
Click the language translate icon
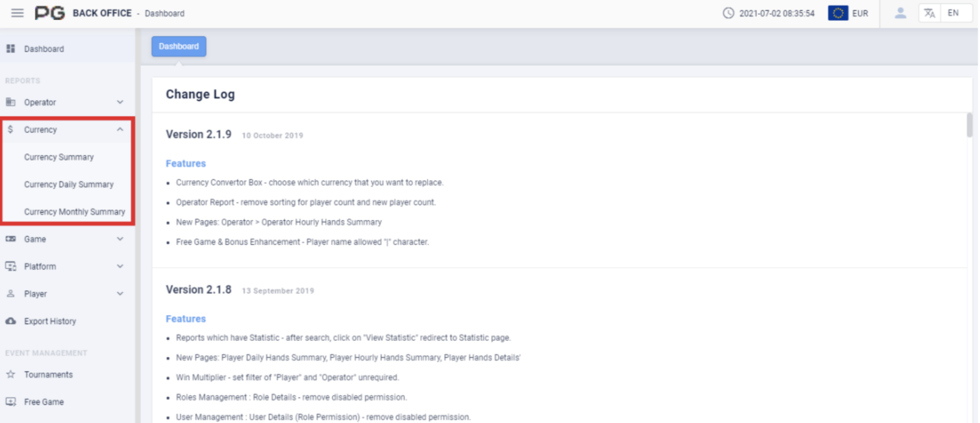[929, 13]
